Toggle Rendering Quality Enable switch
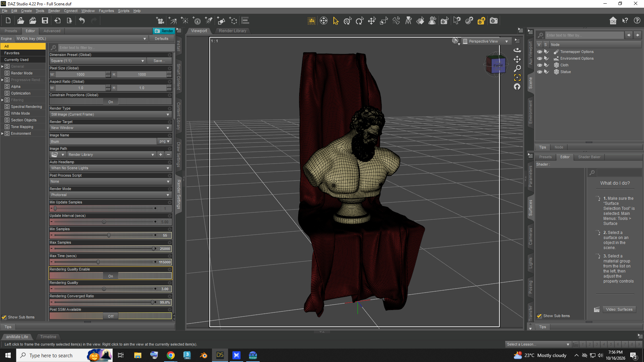The width and height of the screenshot is (644, 362). point(111,276)
